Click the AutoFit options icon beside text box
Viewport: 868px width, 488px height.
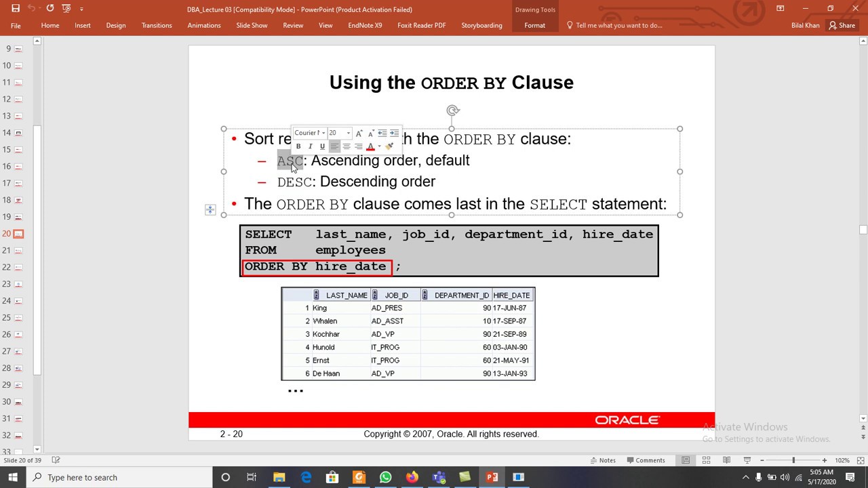click(210, 210)
